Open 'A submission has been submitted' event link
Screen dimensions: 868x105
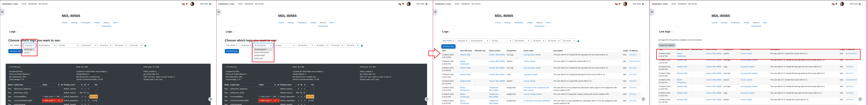[x=537, y=101]
